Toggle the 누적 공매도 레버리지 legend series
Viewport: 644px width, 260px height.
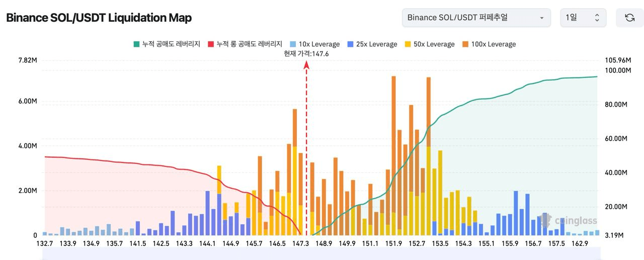point(167,44)
